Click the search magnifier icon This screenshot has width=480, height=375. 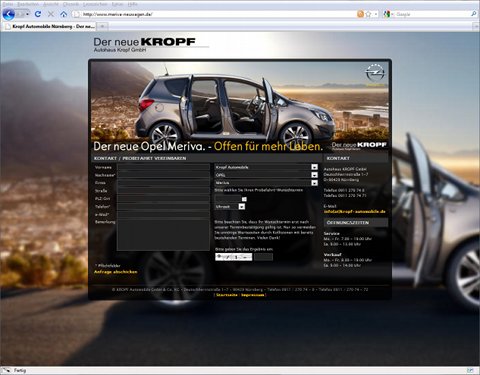474,14
